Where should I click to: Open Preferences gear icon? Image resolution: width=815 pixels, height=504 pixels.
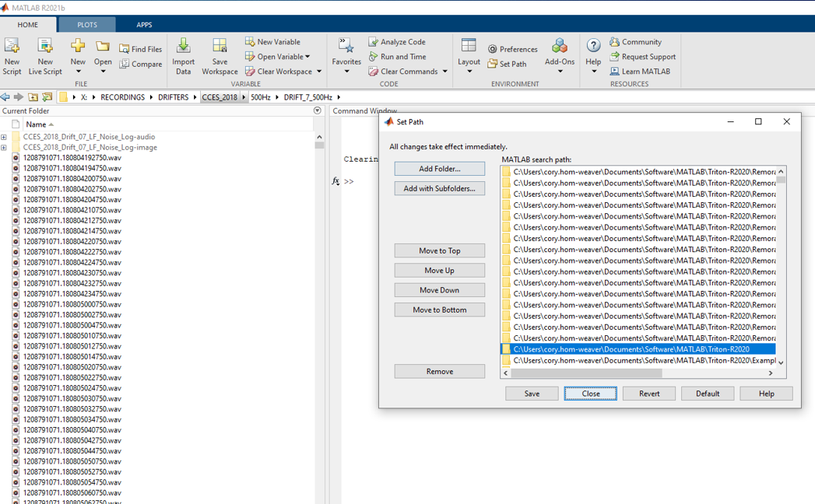[493, 49]
